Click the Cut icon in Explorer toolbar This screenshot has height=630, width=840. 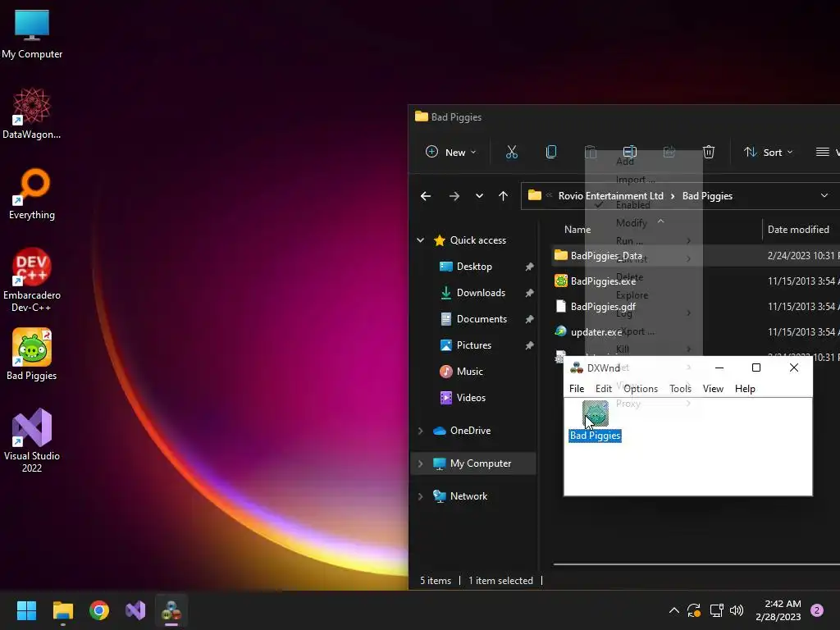(512, 152)
